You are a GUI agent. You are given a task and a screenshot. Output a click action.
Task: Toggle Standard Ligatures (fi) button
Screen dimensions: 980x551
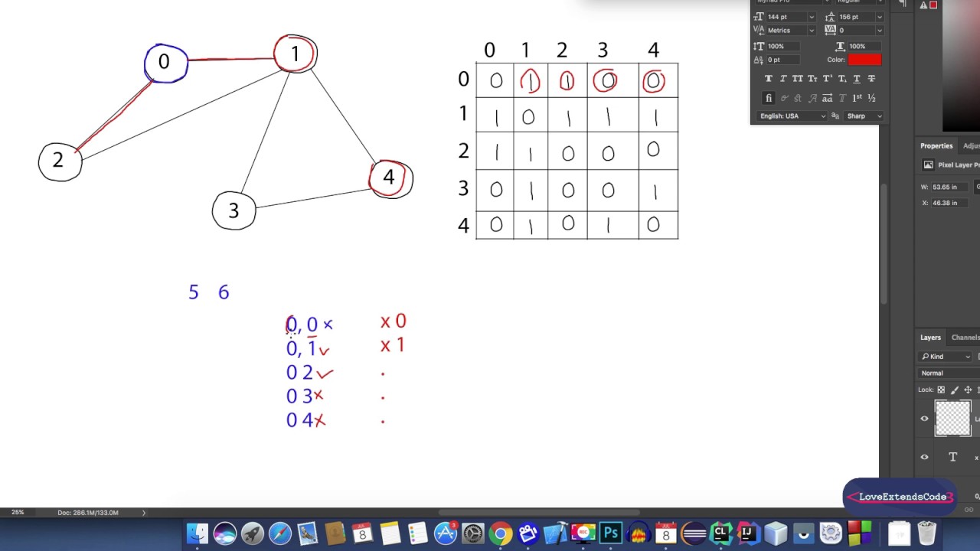click(x=769, y=98)
